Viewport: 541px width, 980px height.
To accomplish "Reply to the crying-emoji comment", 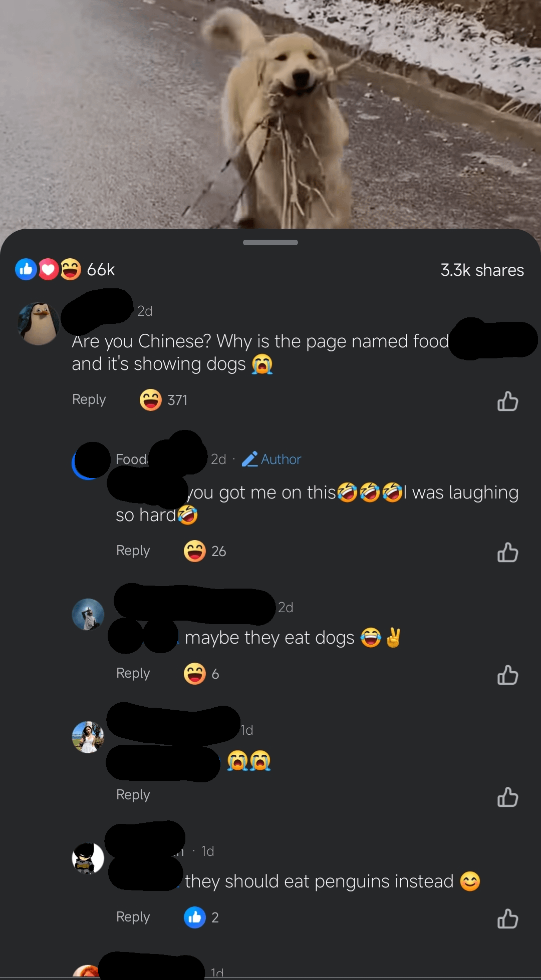I will click(133, 795).
